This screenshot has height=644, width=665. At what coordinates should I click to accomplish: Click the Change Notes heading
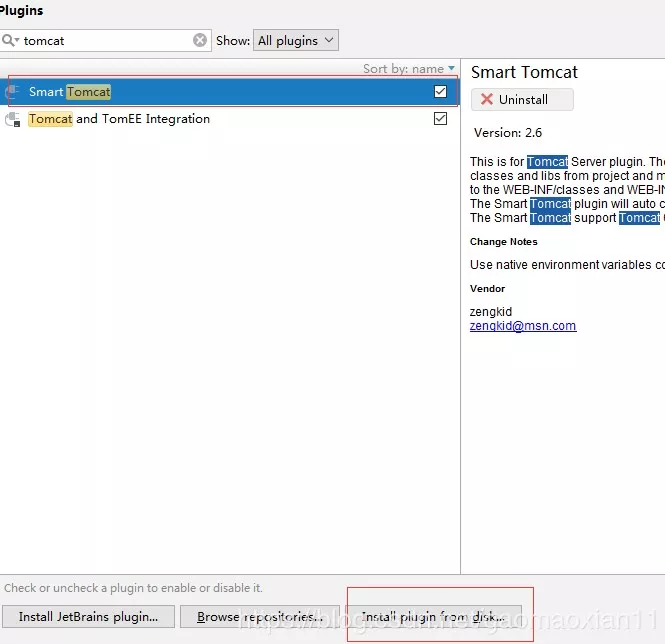pos(503,242)
